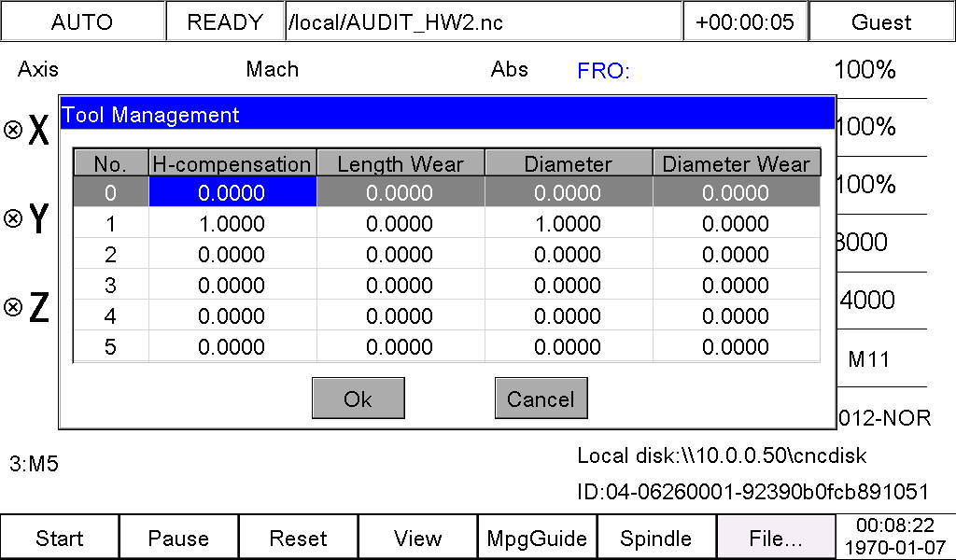Edit H-compensation cell of tool 0

tap(232, 192)
